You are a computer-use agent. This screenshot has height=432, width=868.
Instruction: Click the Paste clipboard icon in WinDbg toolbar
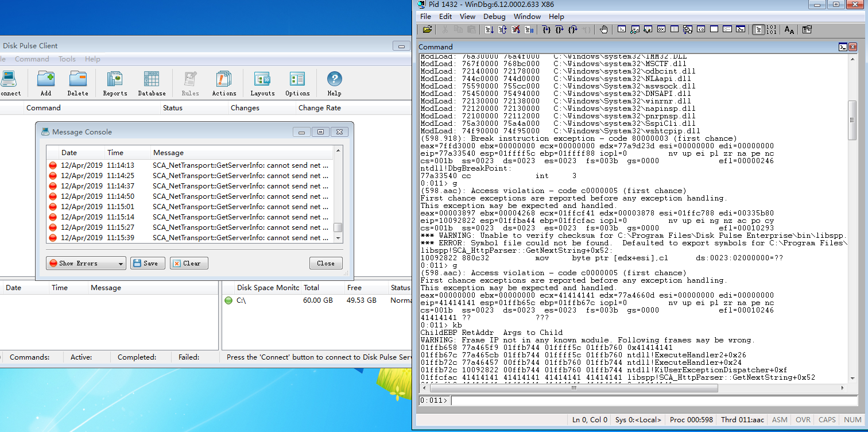[x=471, y=29]
